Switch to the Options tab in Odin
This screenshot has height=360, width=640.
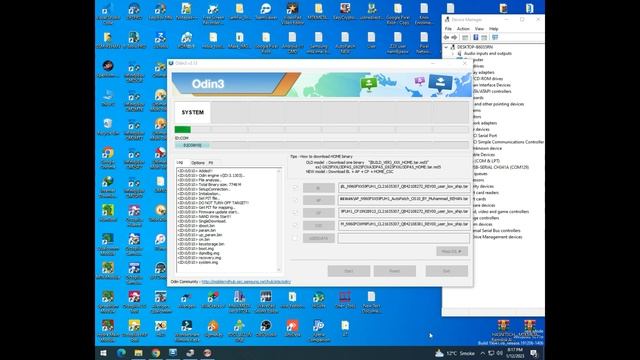198,163
